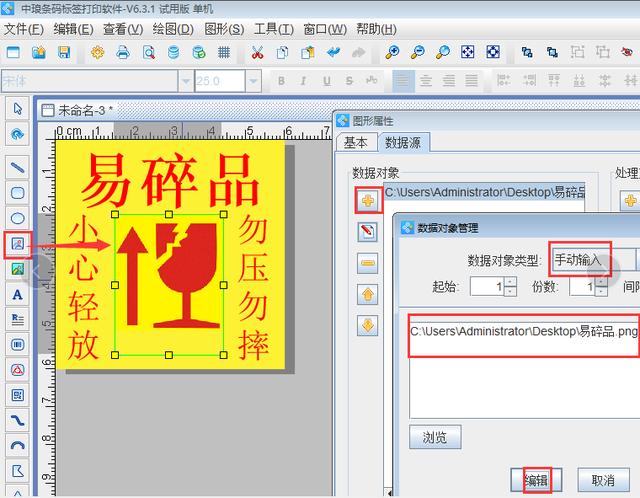Move data object up with arrow icon
The image size is (640, 498).
(368, 294)
